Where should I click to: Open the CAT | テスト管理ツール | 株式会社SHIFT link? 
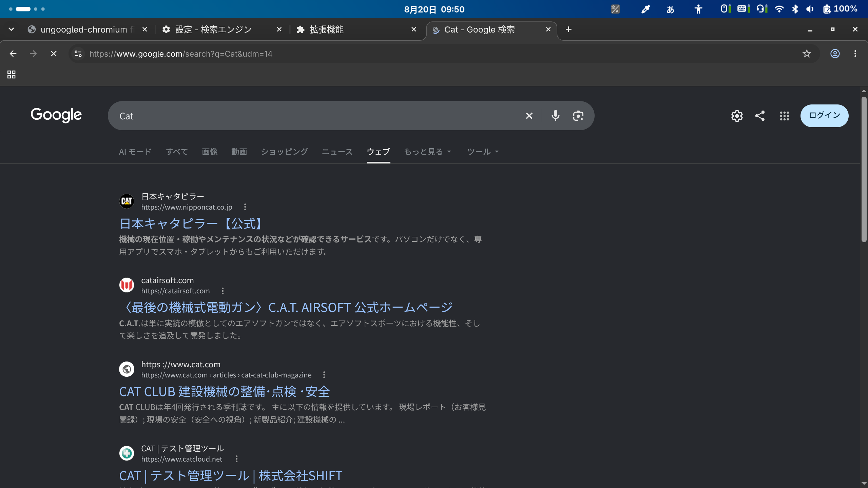231,475
